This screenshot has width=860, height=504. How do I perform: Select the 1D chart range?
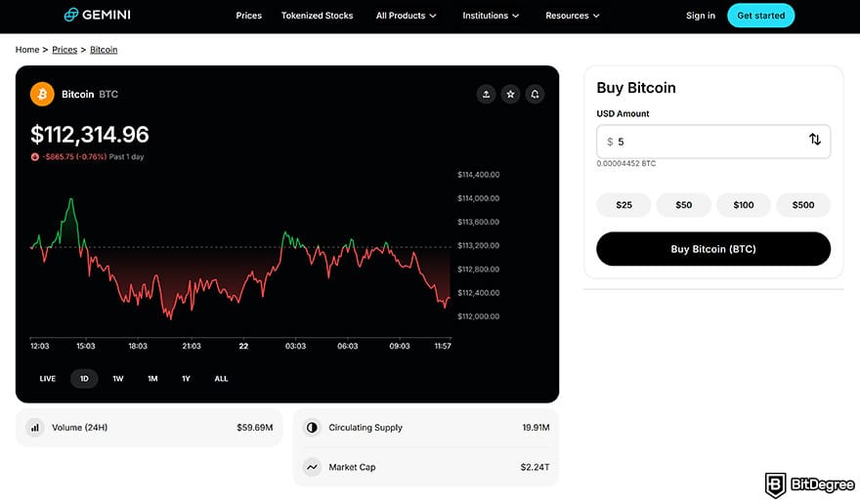click(84, 378)
